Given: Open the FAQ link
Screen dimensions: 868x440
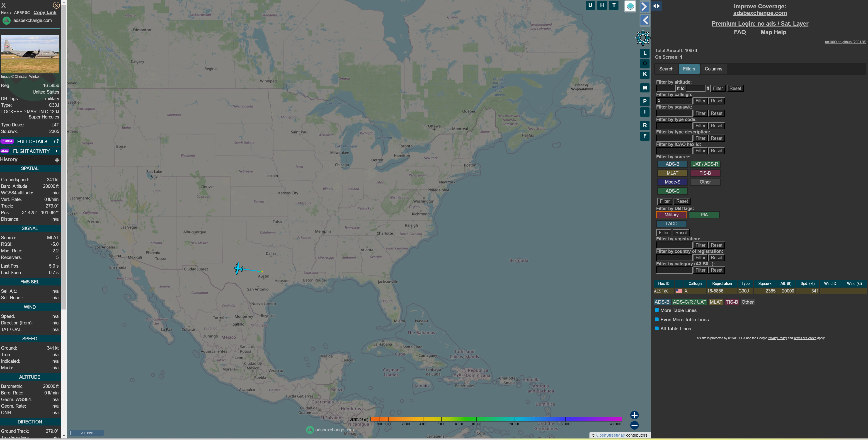Looking at the screenshot, I should pyautogui.click(x=740, y=32).
